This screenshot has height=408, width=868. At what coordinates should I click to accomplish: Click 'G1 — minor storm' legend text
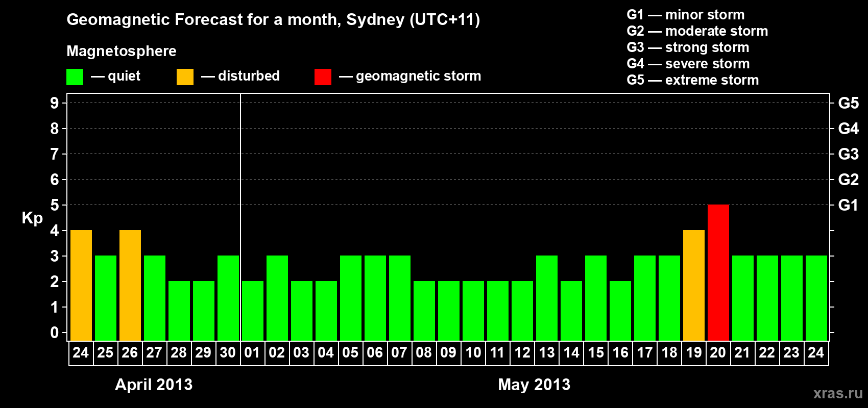tap(686, 15)
